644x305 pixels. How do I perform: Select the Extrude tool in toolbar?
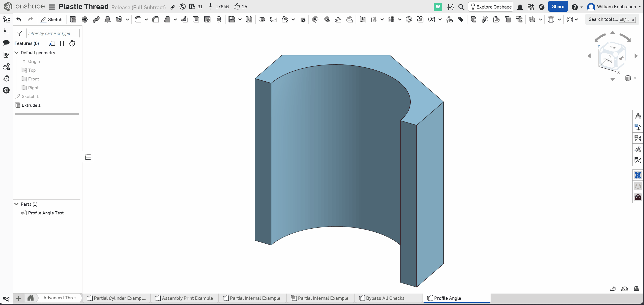tap(73, 20)
